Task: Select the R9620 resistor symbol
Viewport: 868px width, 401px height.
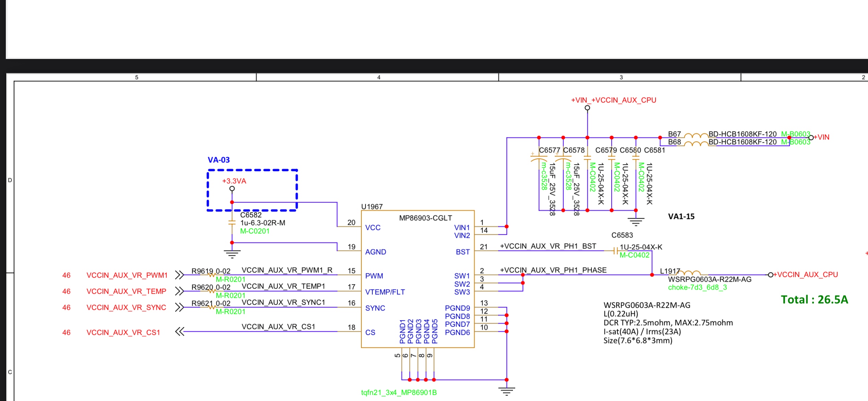Action: [x=212, y=291]
